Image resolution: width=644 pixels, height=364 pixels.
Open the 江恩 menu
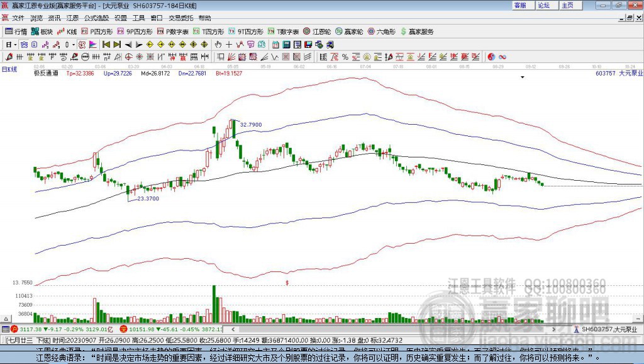pyautogui.click(x=72, y=18)
